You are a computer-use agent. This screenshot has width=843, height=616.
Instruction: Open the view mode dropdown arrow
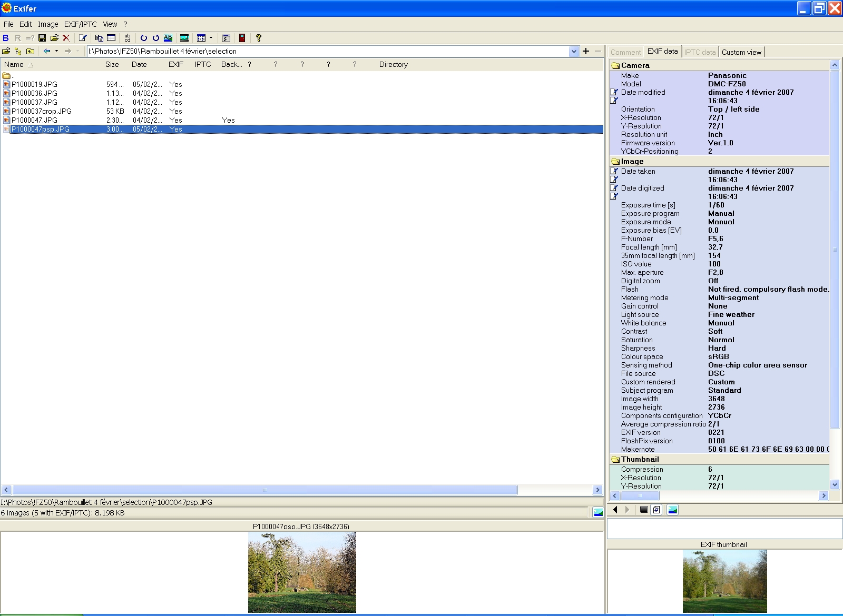click(211, 38)
